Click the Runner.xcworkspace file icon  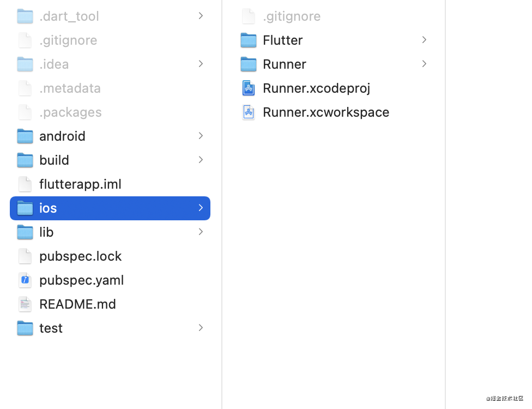point(249,112)
